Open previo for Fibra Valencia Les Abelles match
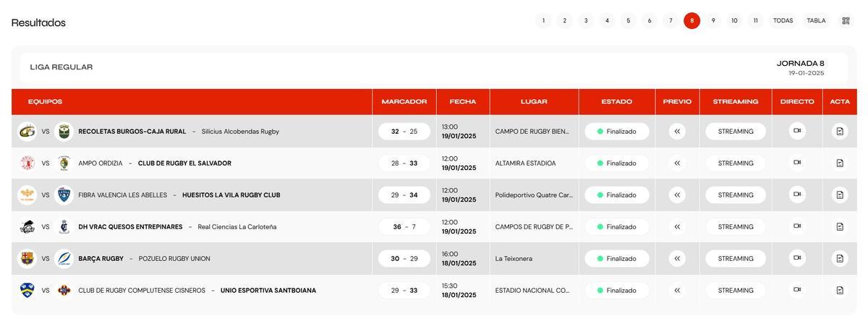Viewport: 868px width, 329px height. click(677, 195)
